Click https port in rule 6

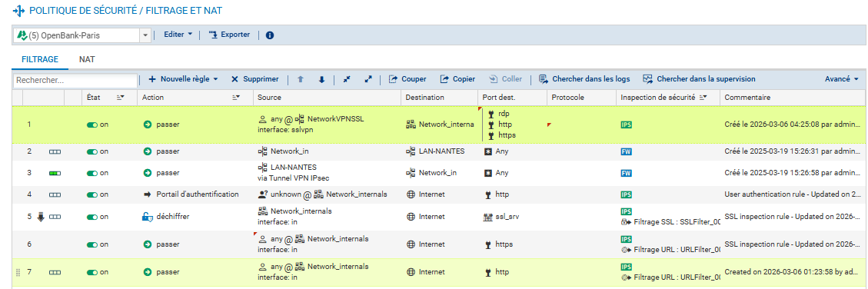[x=504, y=244]
